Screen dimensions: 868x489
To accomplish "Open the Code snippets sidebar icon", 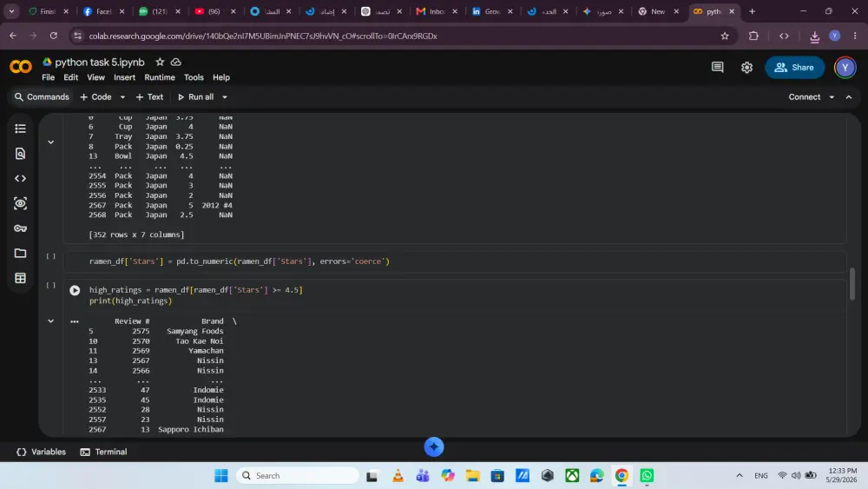I will click(x=21, y=178).
